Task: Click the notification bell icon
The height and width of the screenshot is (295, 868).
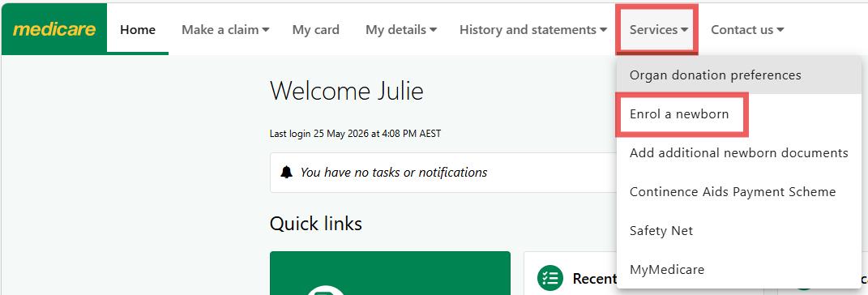Action: pyautogui.click(x=286, y=172)
